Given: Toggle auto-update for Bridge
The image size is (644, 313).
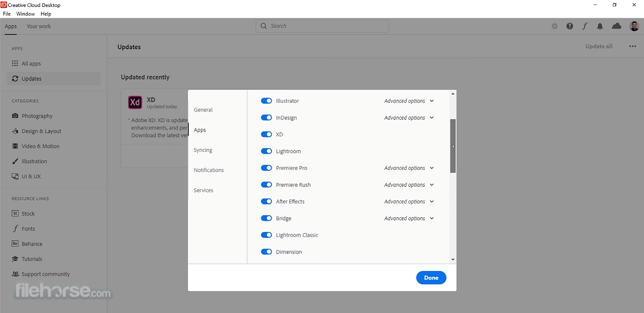Looking at the screenshot, I should (x=266, y=218).
